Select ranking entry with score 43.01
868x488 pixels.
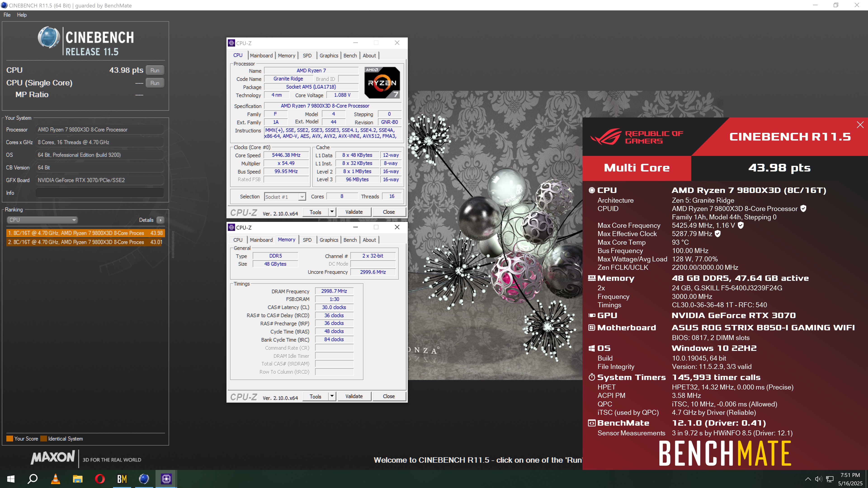click(x=85, y=242)
